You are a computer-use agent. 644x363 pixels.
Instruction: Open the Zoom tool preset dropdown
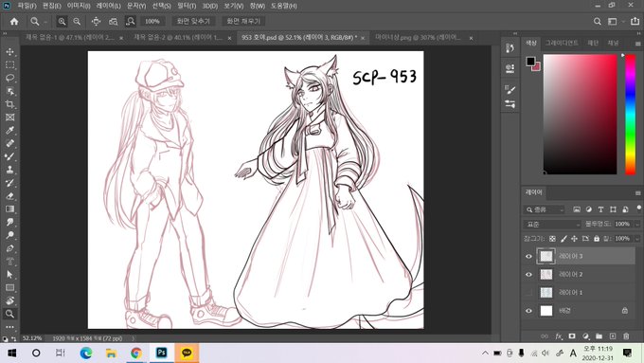(38, 22)
